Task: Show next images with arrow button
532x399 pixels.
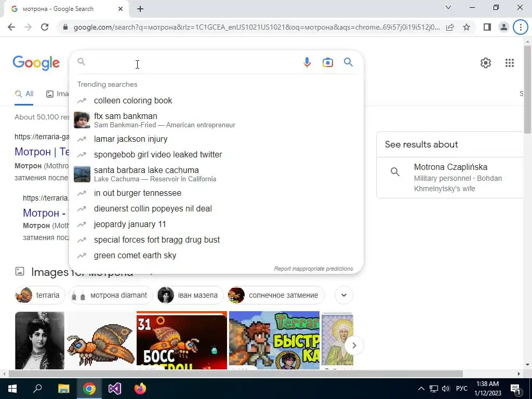Action: click(354, 345)
